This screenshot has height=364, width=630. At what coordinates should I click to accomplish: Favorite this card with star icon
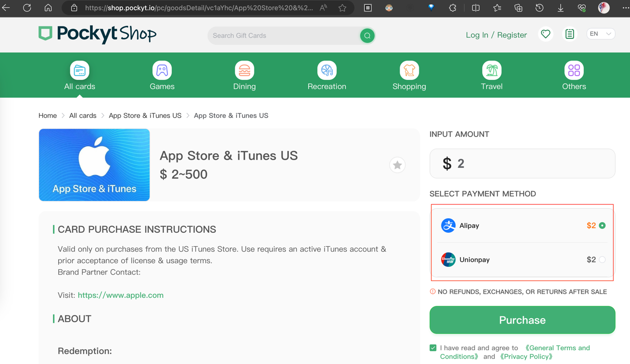pos(397,165)
